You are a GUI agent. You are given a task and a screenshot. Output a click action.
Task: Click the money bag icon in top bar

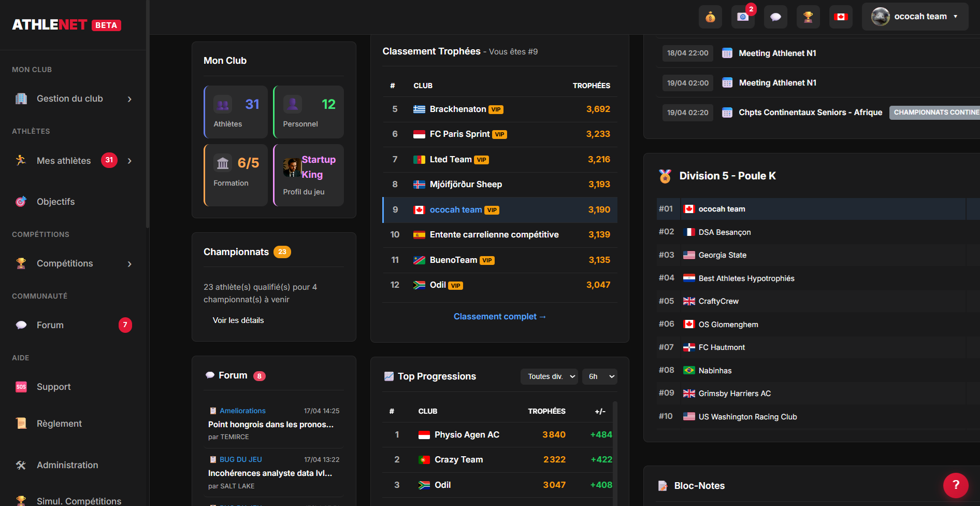pos(710,16)
